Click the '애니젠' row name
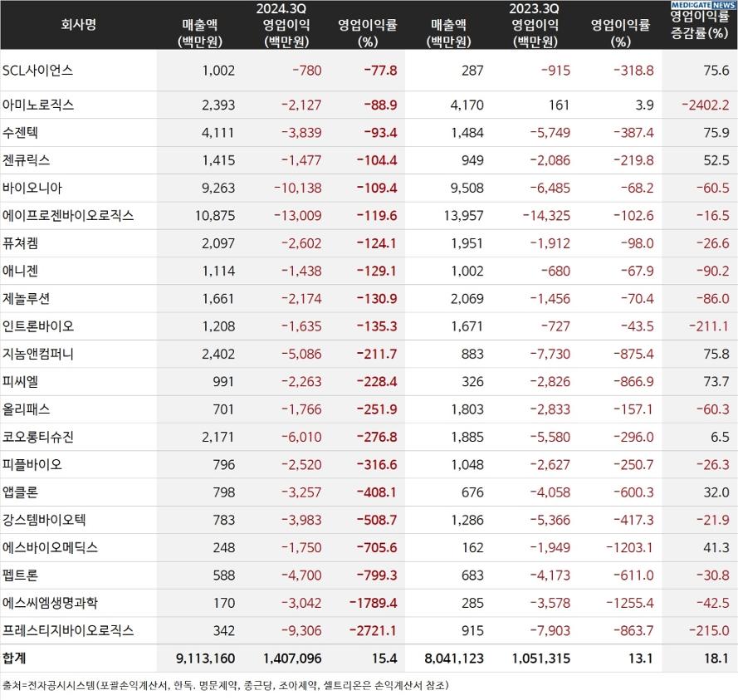Screen dimensions: 738x700 point(20,272)
